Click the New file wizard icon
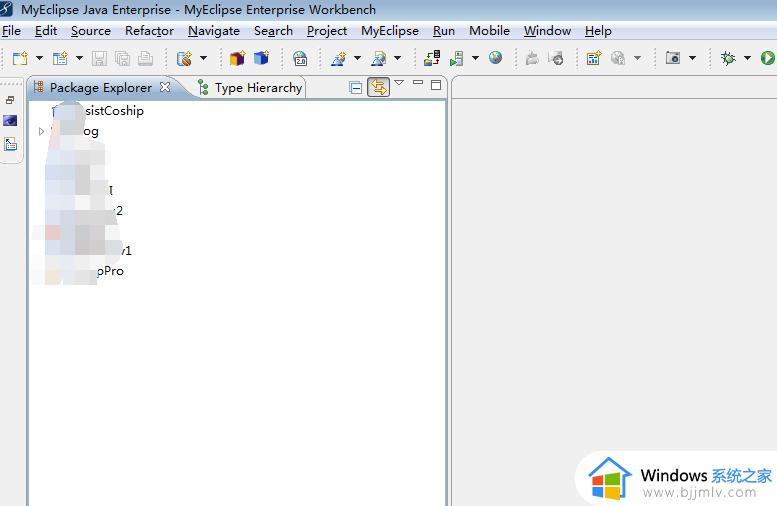The image size is (777, 506). [x=20, y=58]
